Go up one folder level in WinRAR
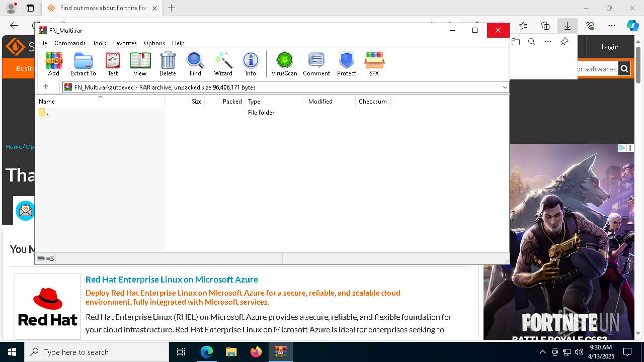644x362 pixels. click(x=45, y=87)
